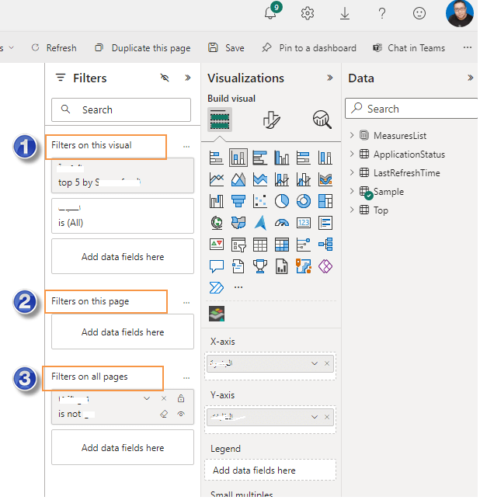This screenshot has width=480, height=500.
Task: Switch to the Format visual tab
Action: click(x=272, y=120)
